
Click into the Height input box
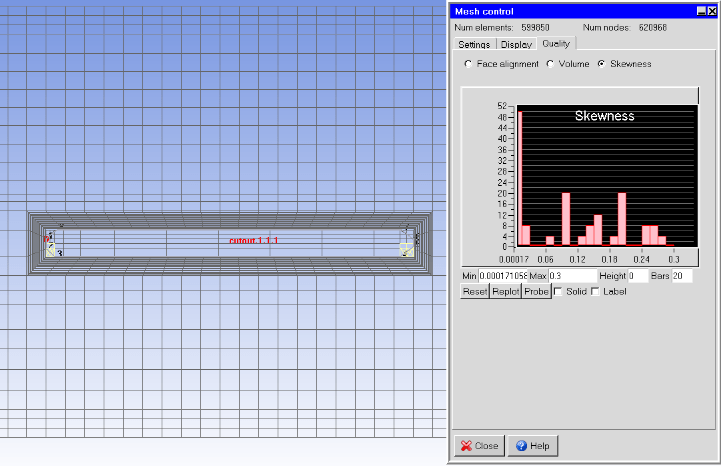637,276
